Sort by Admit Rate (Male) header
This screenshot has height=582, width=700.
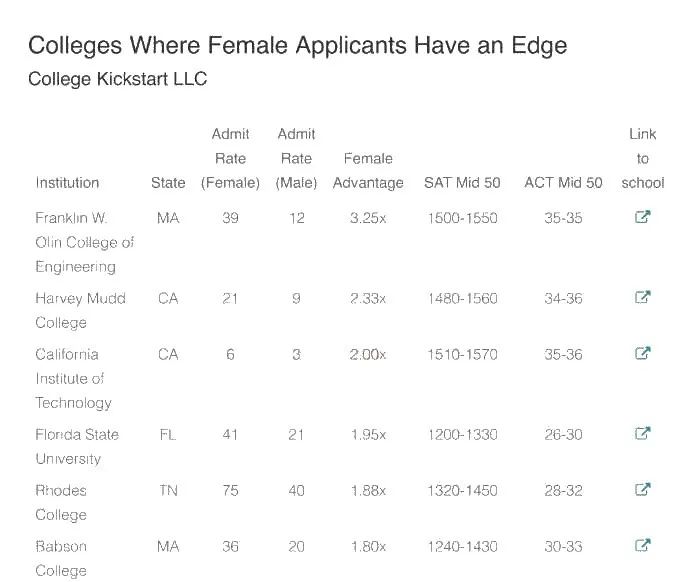pos(296,158)
